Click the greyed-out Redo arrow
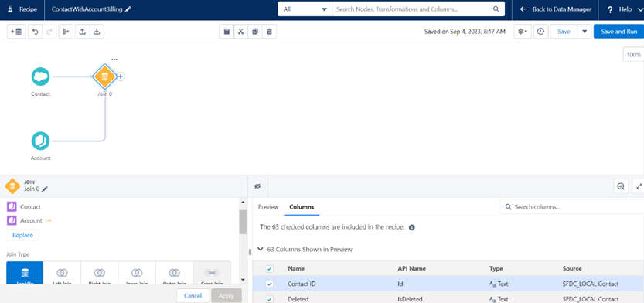This screenshot has height=303, width=644. [x=49, y=32]
